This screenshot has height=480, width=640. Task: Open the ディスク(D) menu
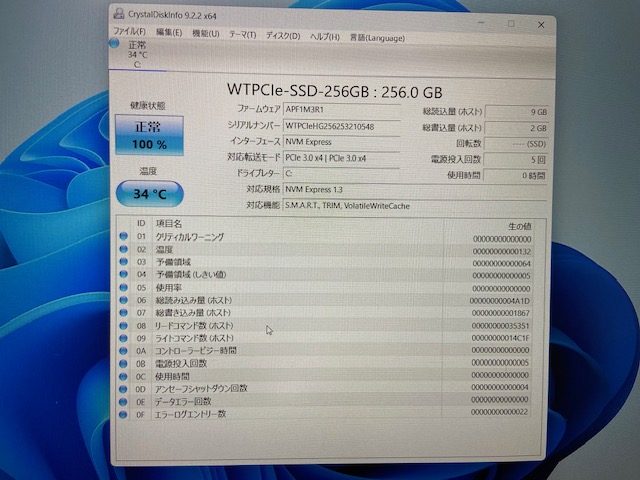pyautogui.click(x=283, y=35)
